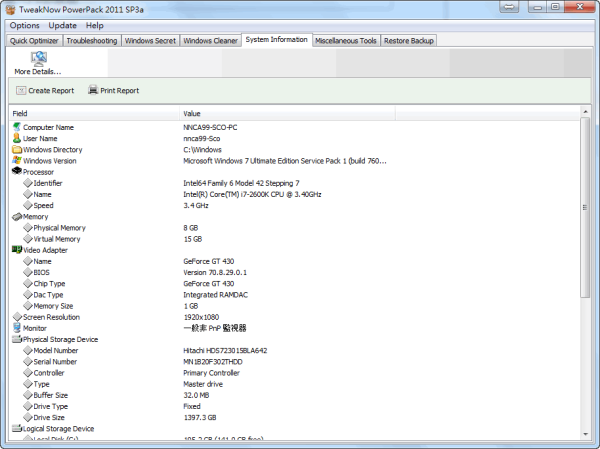Click the diamond icon beside Chip Type
600x449 pixels.
point(28,283)
